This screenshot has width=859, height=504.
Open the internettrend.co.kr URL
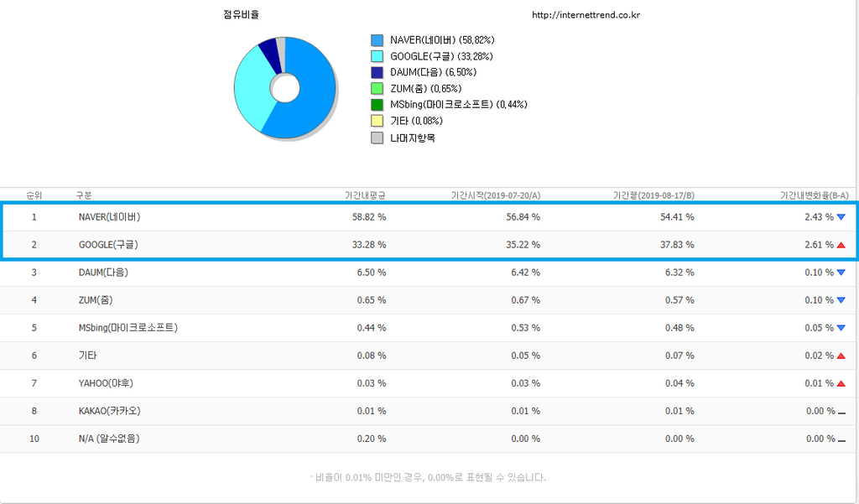(586, 15)
